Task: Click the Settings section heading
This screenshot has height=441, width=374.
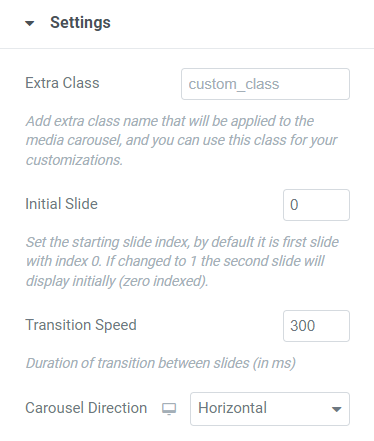Action: pyautogui.click(x=80, y=23)
